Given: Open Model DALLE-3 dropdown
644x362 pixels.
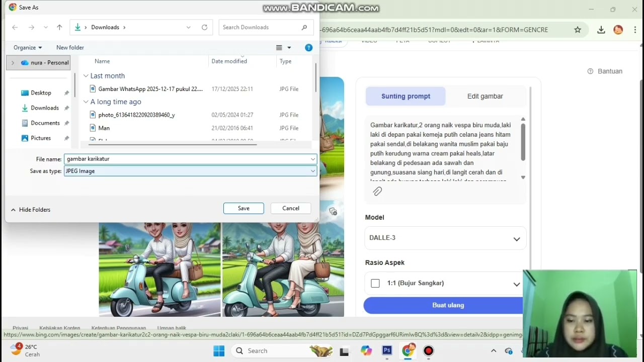Looking at the screenshot, I should click(x=445, y=238).
